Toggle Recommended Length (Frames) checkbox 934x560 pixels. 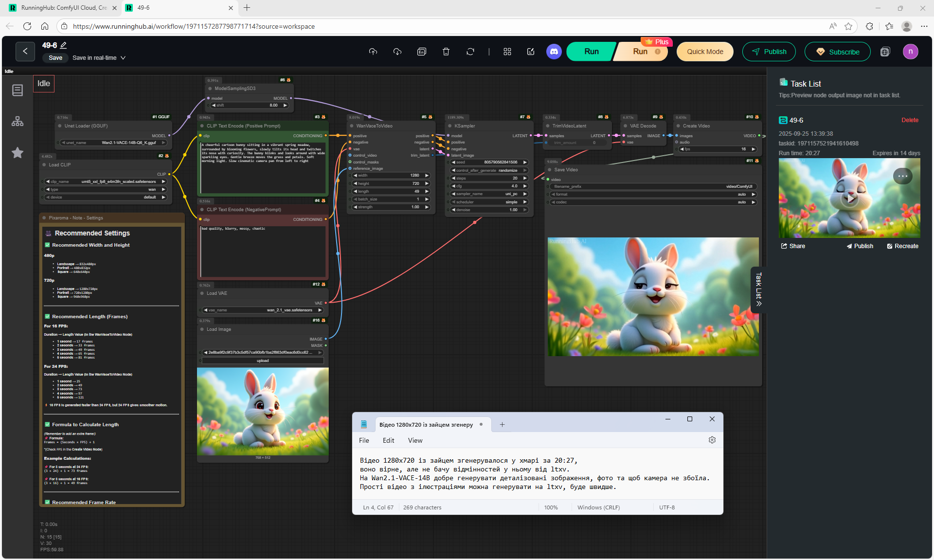[x=48, y=317]
